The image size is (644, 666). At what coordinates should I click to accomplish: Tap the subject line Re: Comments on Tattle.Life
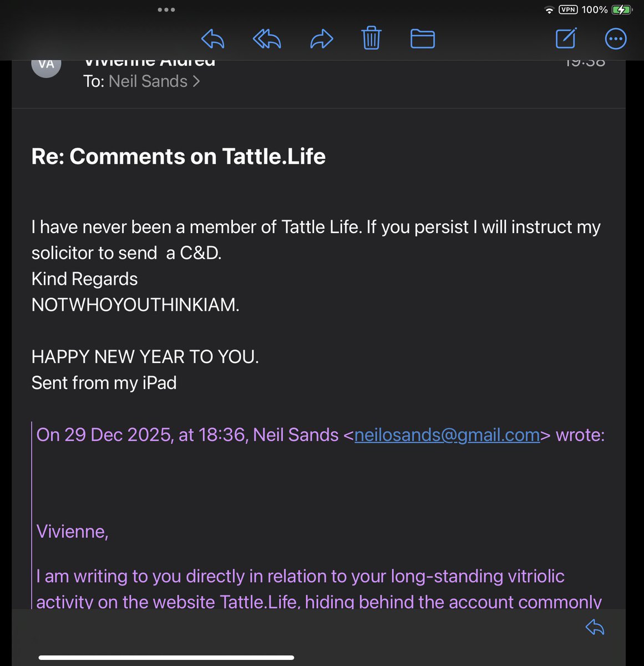[x=178, y=157]
